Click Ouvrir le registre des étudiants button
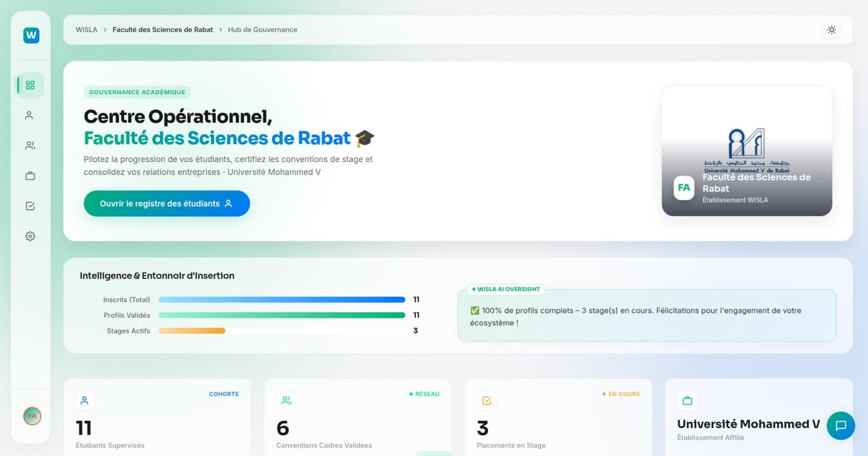The width and height of the screenshot is (868, 456). click(167, 203)
